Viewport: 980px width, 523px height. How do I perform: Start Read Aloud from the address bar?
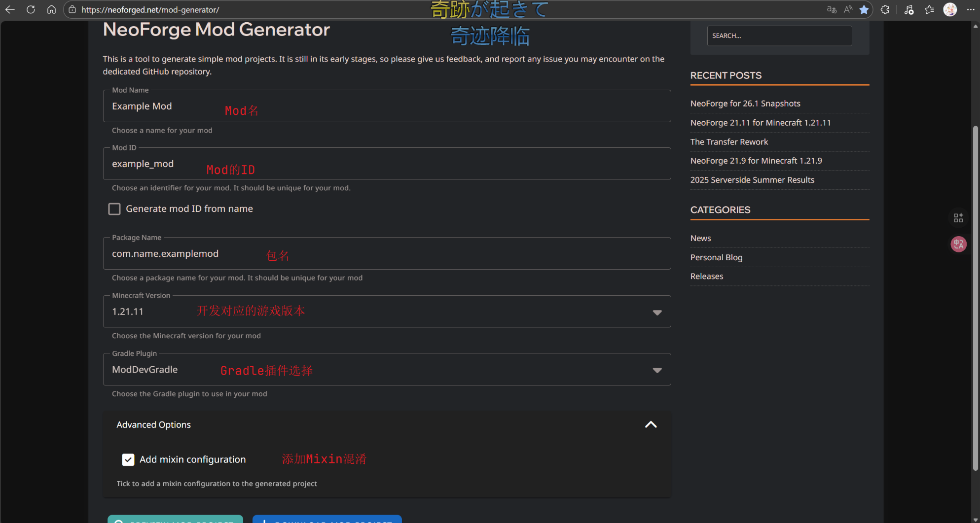pos(848,9)
